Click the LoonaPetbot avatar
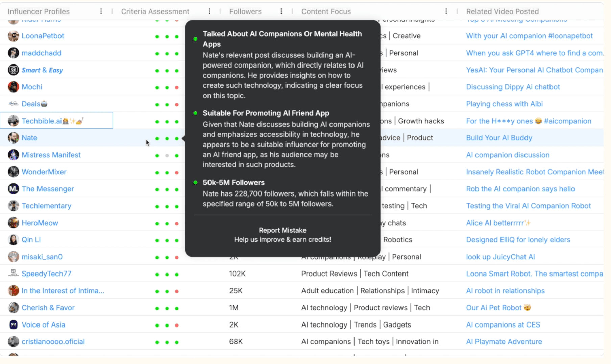The height and width of the screenshot is (364, 611). pos(13,36)
